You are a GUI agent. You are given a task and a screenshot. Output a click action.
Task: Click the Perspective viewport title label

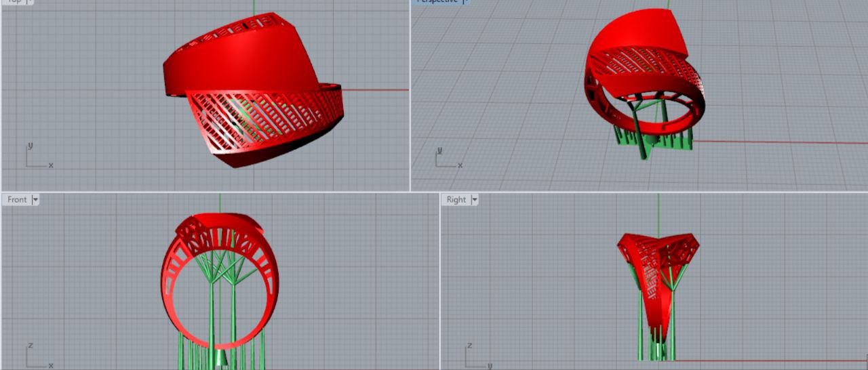[437, 1]
